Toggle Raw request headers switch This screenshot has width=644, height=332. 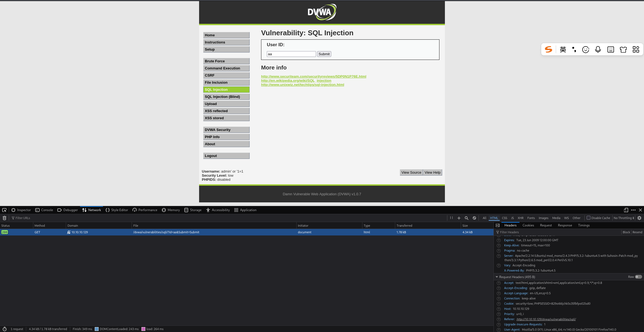(638, 277)
